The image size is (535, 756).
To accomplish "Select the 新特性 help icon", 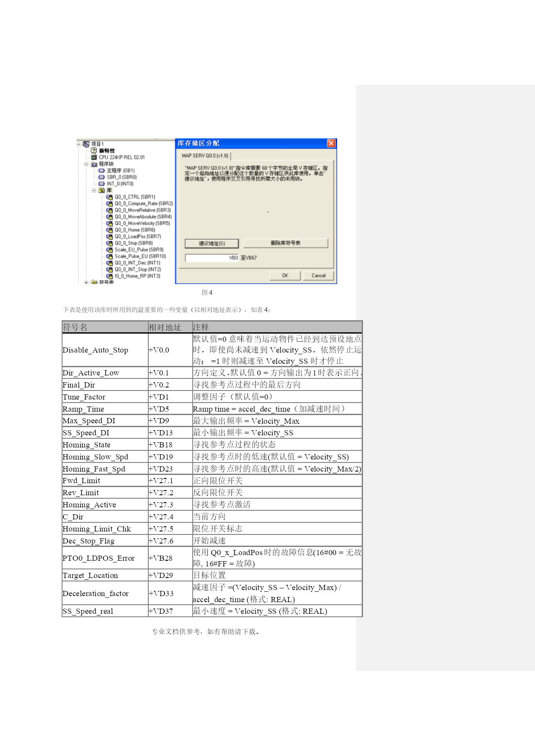I will [94, 150].
